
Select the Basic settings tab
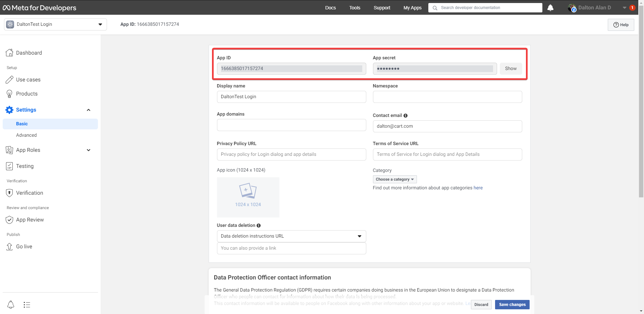click(50, 124)
